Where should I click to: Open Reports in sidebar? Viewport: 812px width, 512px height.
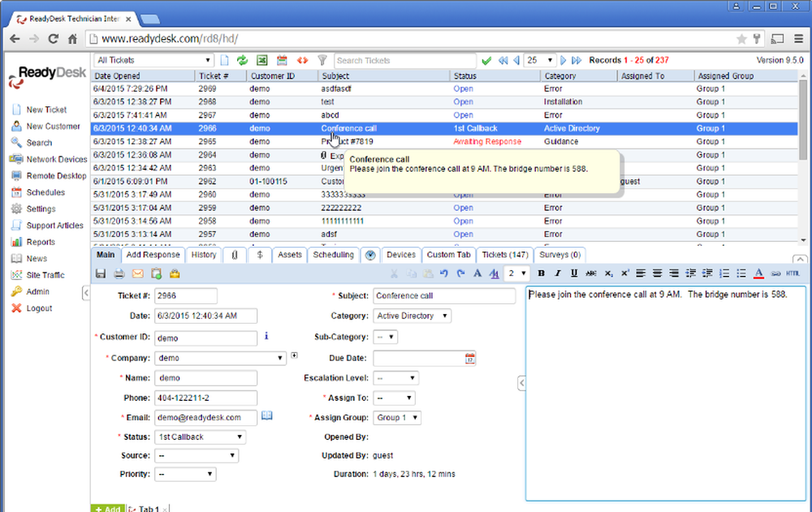click(x=41, y=243)
